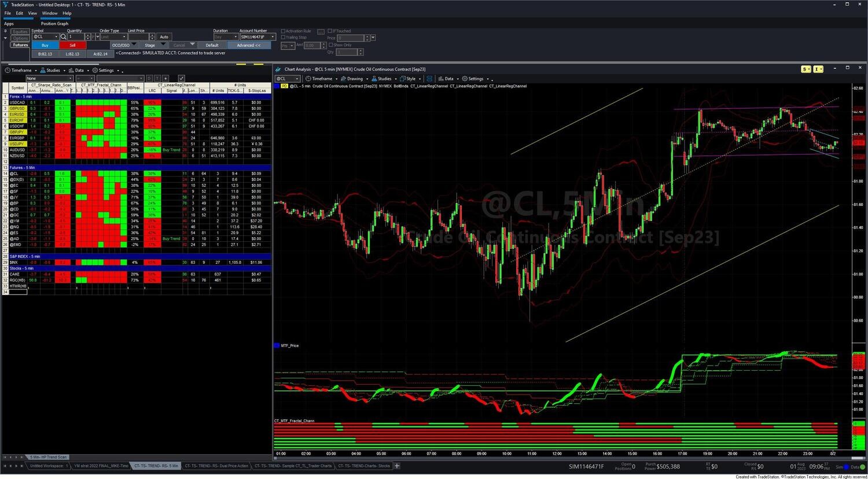Open Pts unit dropdown
Viewport: 868px width, 479px height.
[x=292, y=45]
